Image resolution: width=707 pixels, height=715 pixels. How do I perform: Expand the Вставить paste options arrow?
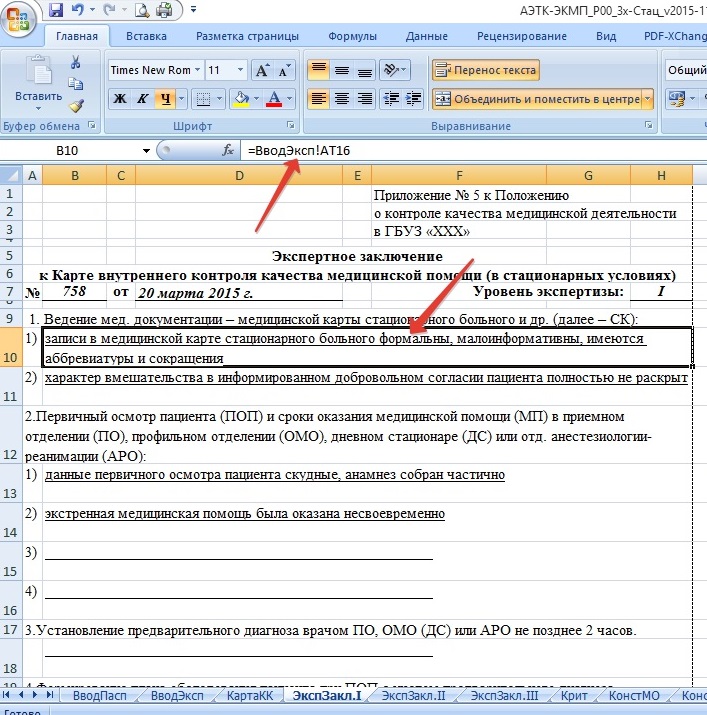(x=38, y=108)
